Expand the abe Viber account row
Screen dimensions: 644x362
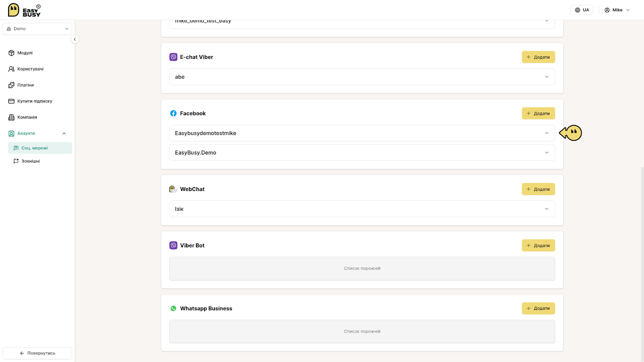362,77
